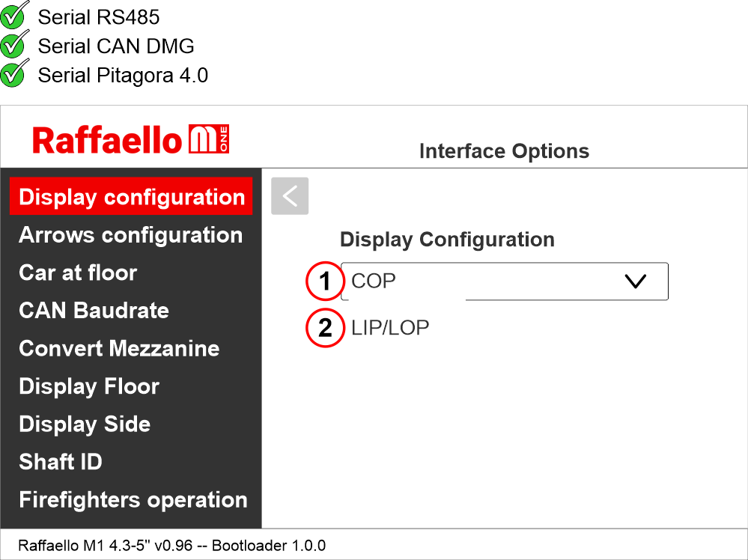Screen dimensions: 748x560
Task: Click the Raffaello M One logo
Action: coord(131,140)
